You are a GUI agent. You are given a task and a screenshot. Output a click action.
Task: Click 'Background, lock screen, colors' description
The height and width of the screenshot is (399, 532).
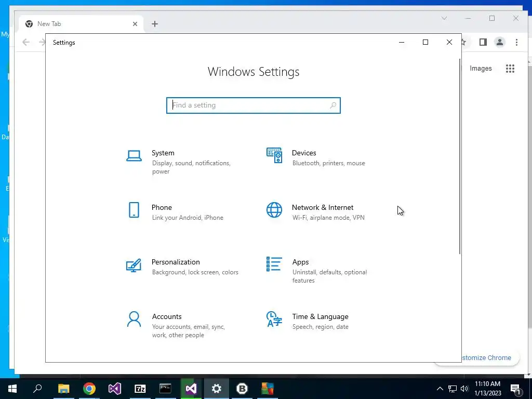coord(195,272)
